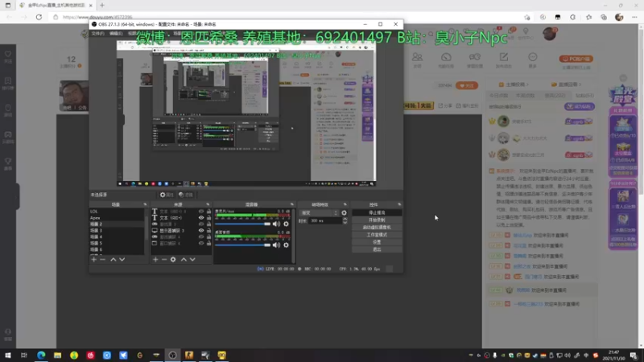Toggle lock on 显示器捕获 3 source
Image resolution: width=644 pixels, height=362 pixels.
208,230
